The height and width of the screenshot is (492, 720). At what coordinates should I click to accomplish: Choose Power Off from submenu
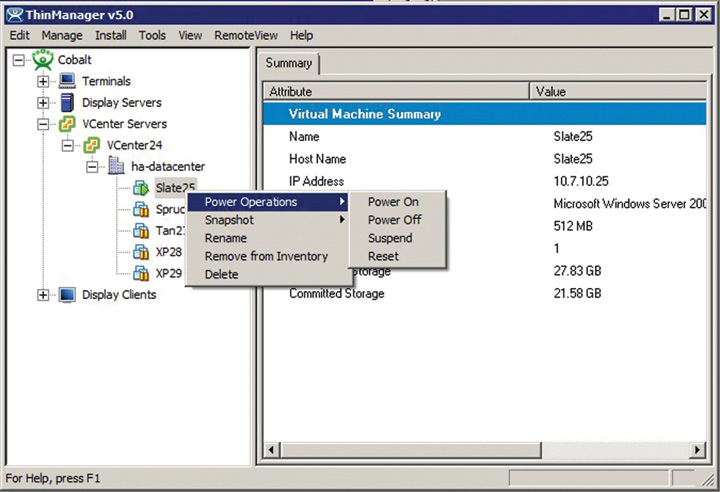point(397,220)
